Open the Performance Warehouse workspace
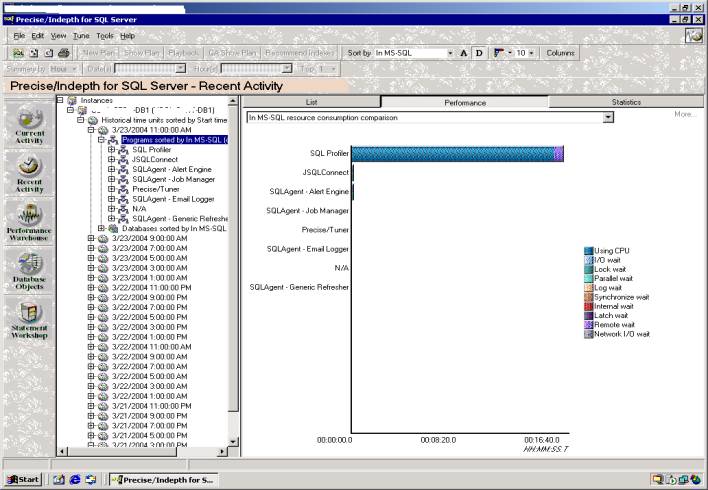 pyautogui.click(x=30, y=222)
